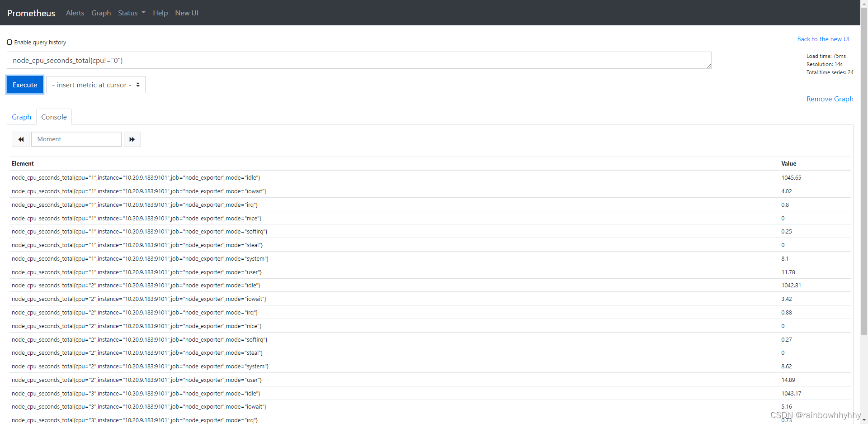The image size is (868, 424).
Task: Select the cpu="2" mode="idle" element
Action: [x=136, y=285]
